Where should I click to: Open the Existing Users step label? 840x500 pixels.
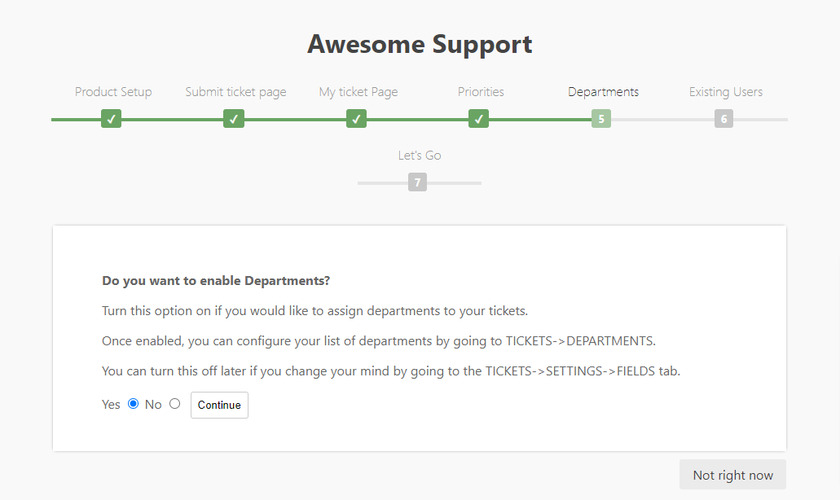click(x=726, y=92)
